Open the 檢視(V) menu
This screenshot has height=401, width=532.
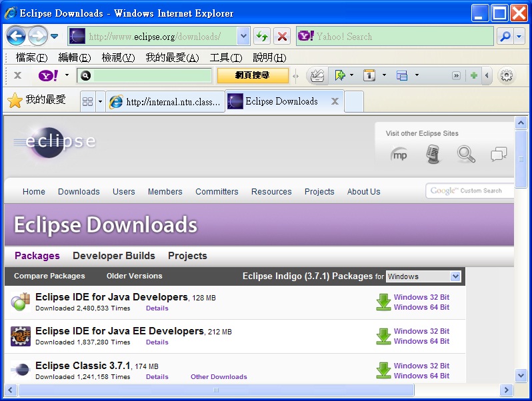[118, 58]
